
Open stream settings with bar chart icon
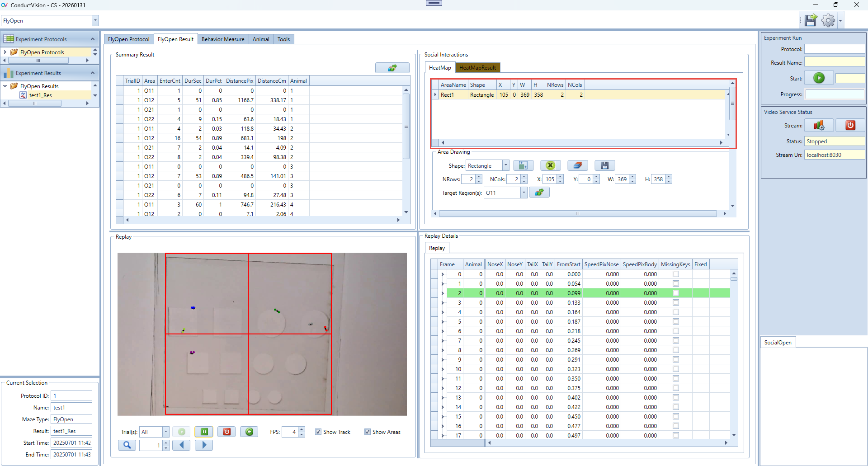[819, 125]
